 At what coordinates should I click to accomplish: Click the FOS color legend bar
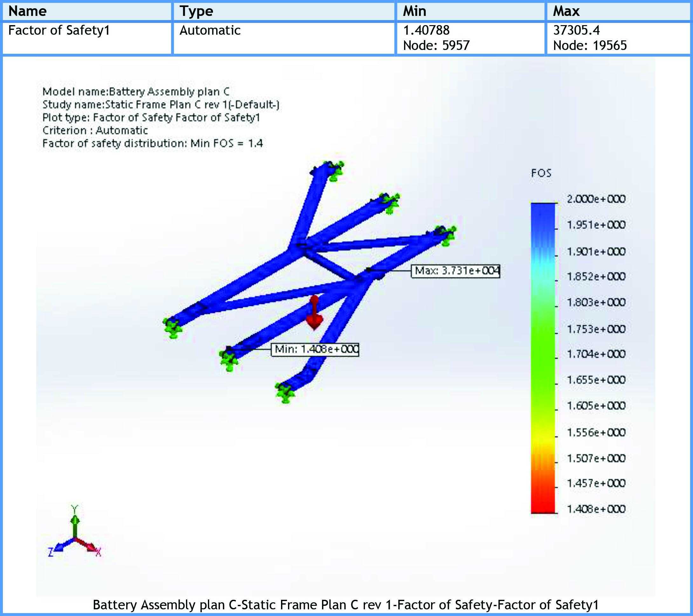tap(543, 358)
